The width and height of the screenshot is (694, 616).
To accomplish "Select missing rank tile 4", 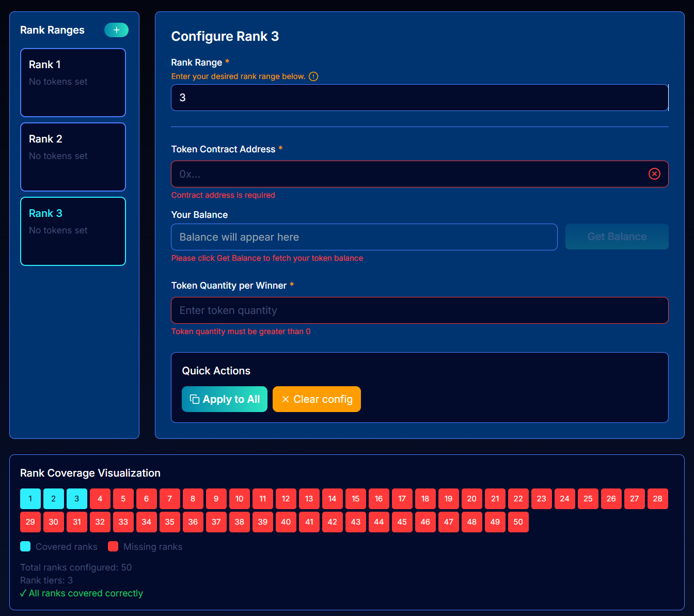I will [x=100, y=499].
